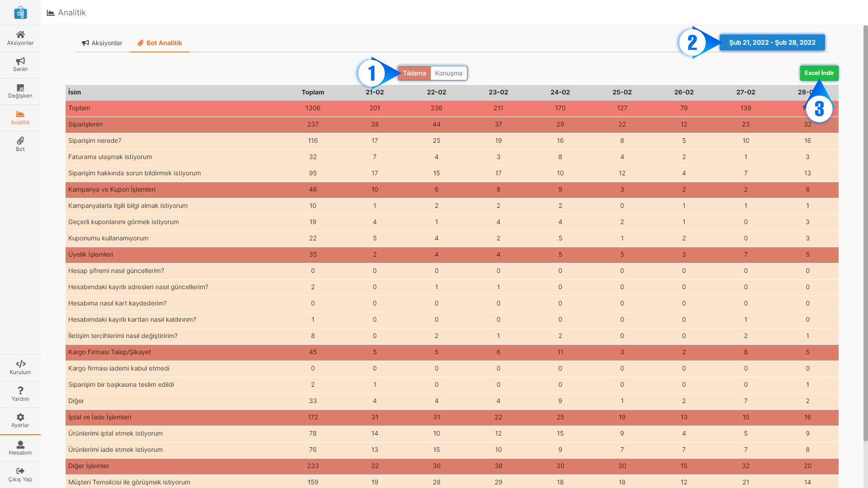This screenshot has width=868, height=488.
Task: Switch to Konuşma toggle option
Action: coord(448,73)
